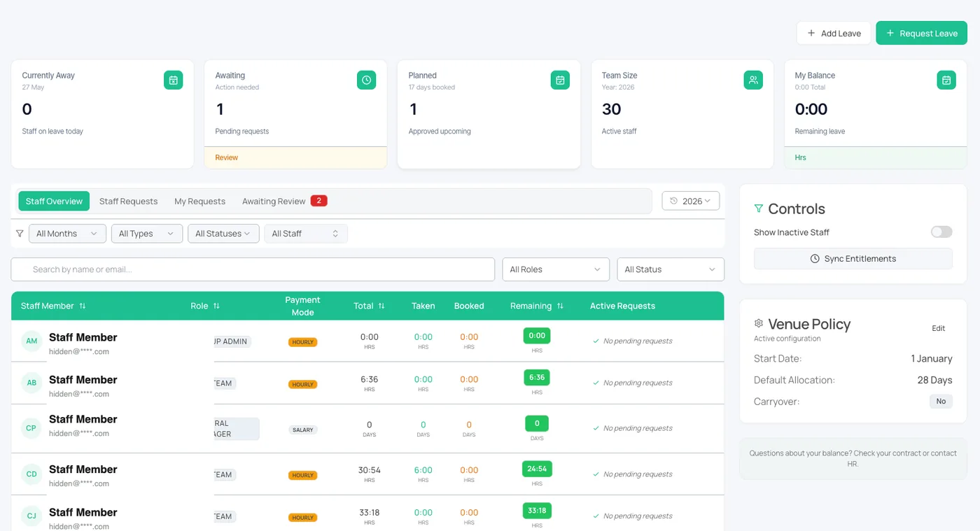Screen dimensions: 980x531
Task: Click the search by name or email field
Action: pyautogui.click(x=253, y=269)
